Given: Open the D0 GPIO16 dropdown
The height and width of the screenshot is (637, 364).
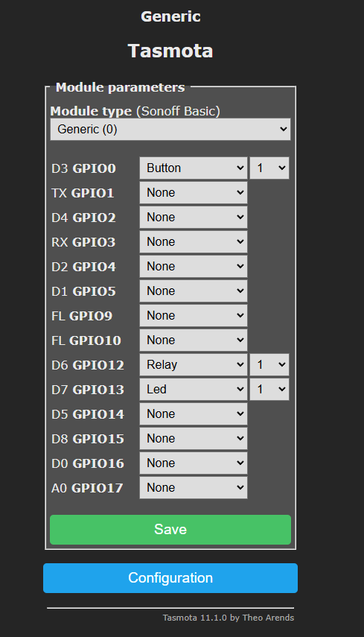Looking at the screenshot, I should (194, 463).
